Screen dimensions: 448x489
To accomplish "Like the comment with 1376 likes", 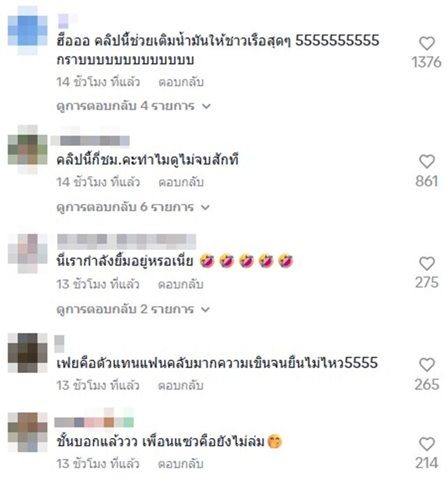I will tap(426, 43).
